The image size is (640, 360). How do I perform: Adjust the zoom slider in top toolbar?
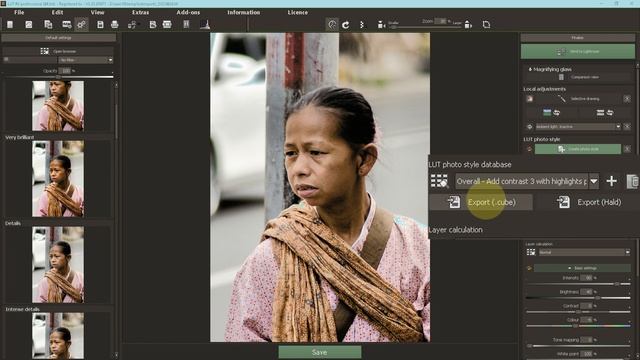click(x=425, y=27)
